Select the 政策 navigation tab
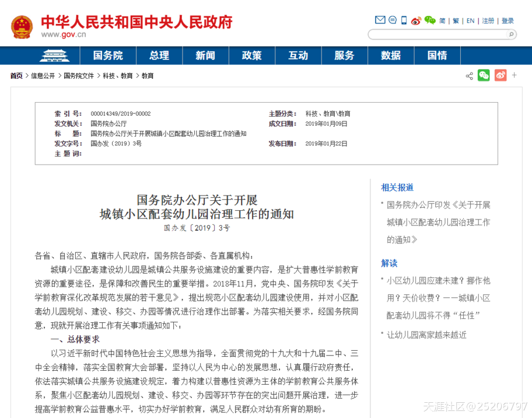The width and height of the screenshot is (532, 418). (252, 55)
